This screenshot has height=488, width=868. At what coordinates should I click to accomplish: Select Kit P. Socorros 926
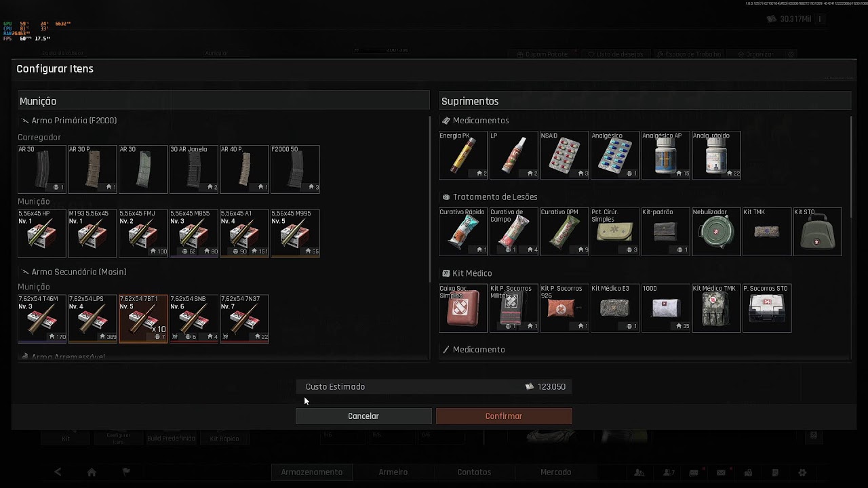click(x=564, y=308)
